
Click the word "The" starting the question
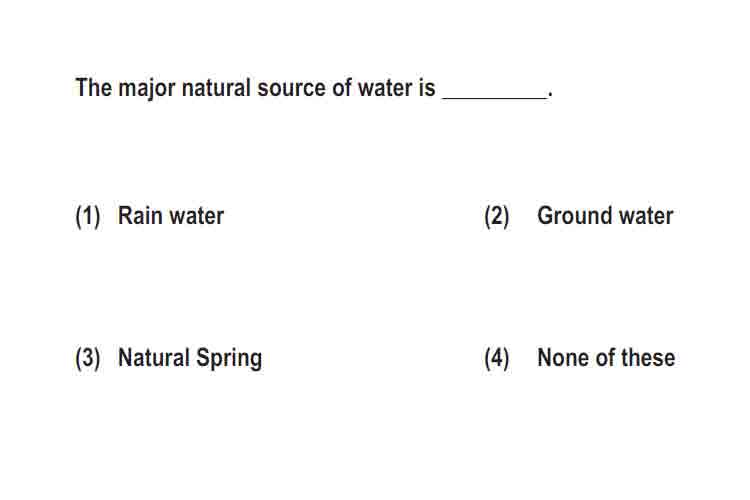point(94,88)
